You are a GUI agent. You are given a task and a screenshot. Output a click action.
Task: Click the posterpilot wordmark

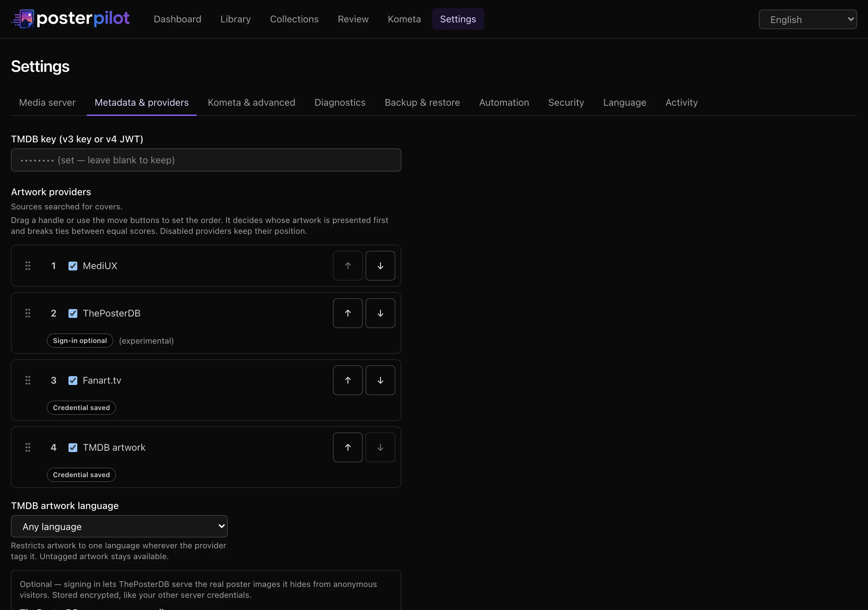pos(83,19)
